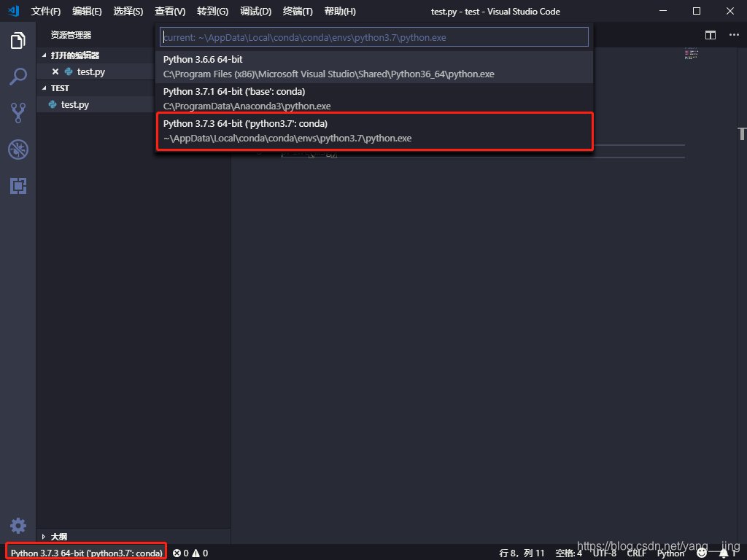Click the feedback smiley icon

click(x=702, y=553)
